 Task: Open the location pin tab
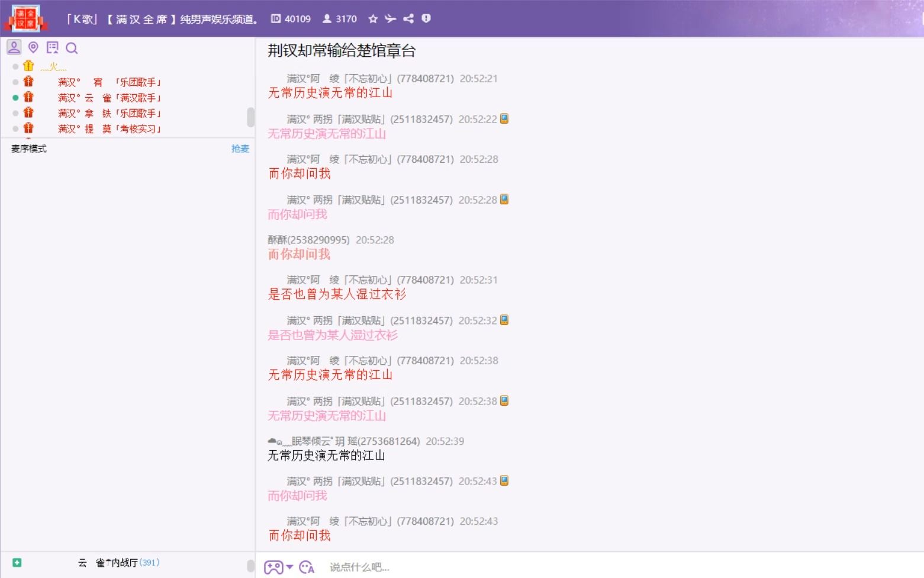tap(33, 47)
